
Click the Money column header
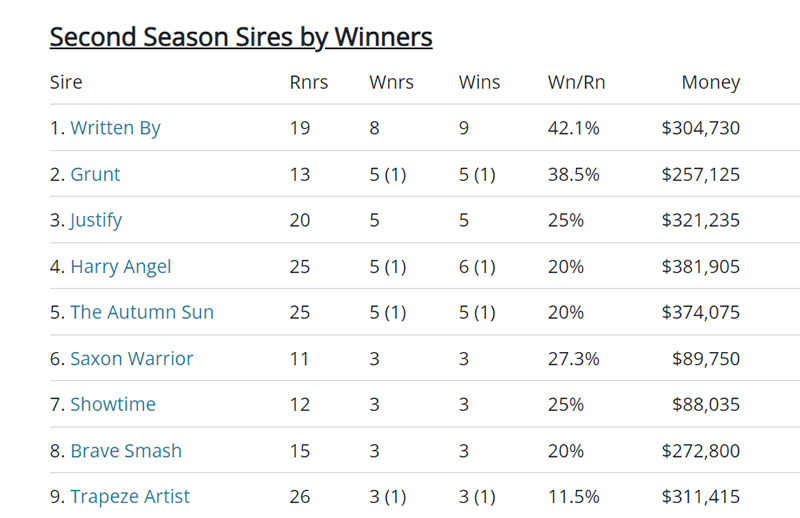tap(710, 82)
